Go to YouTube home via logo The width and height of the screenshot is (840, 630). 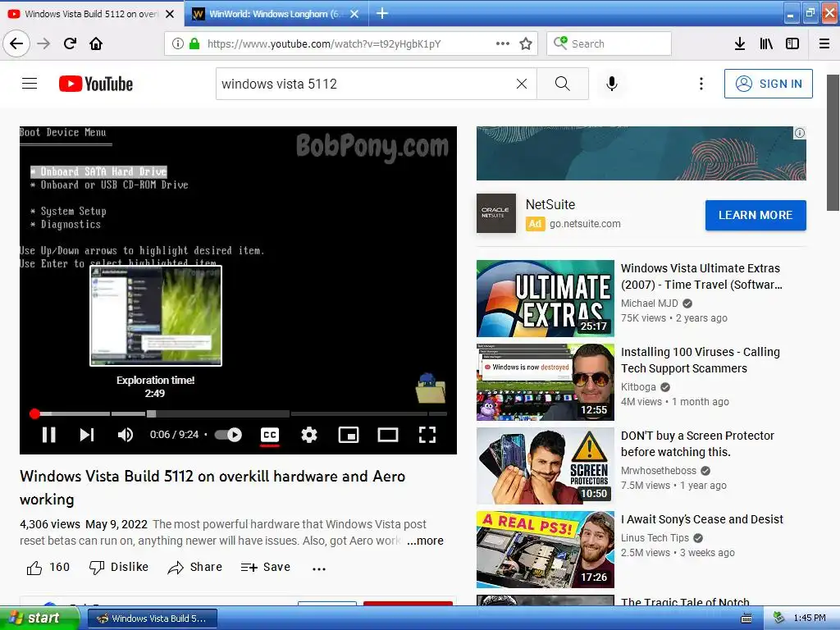click(96, 84)
